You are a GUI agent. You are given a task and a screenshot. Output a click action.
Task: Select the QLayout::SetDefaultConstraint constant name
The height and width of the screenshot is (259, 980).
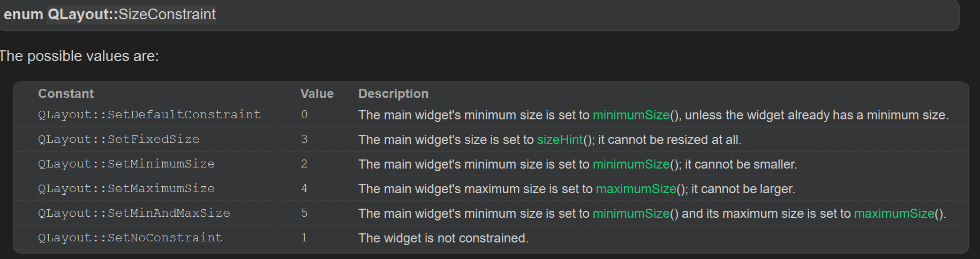pos(149,115)
